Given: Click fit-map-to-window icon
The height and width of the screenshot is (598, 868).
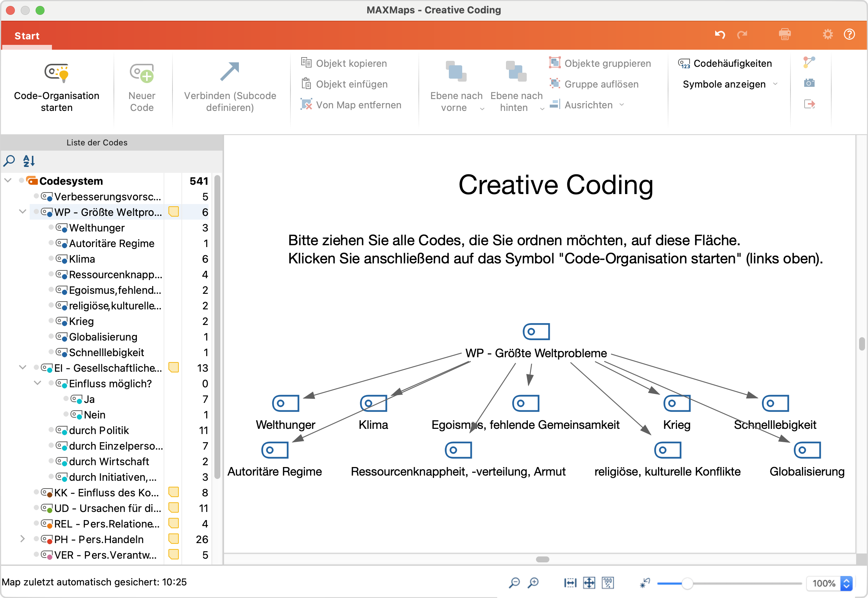Looking at the screenshot, I should (589, 583).
